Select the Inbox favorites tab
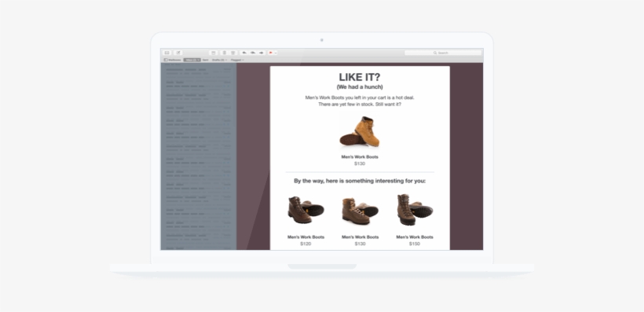This screenshot has height=312, width=644. [x=192, y=60]
